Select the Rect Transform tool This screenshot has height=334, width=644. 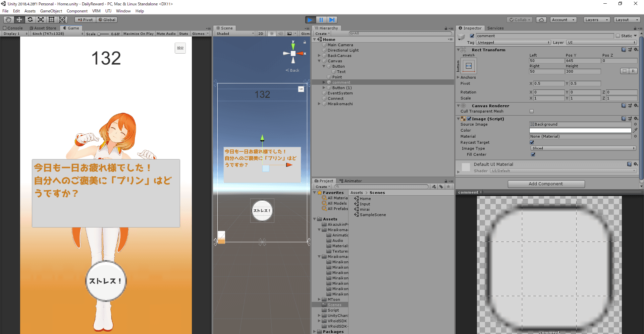coord(52,20)
